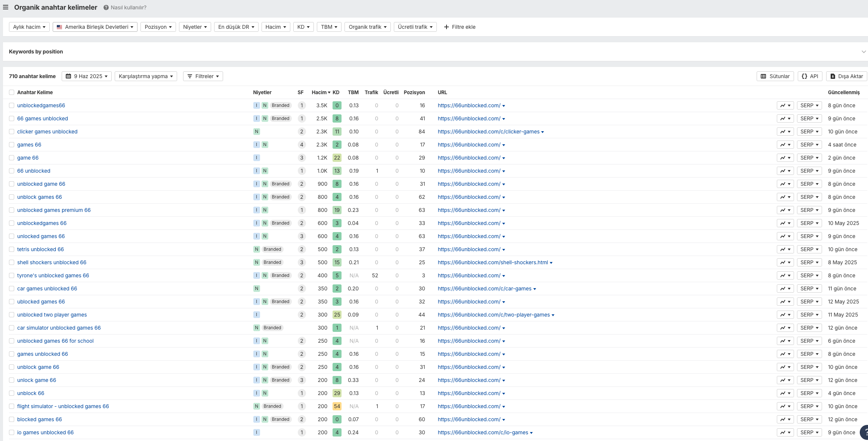Open the 'Ücretli trafik' filter dropdown
The width and height of the screenshot is (868, 441).
point(415,27)
